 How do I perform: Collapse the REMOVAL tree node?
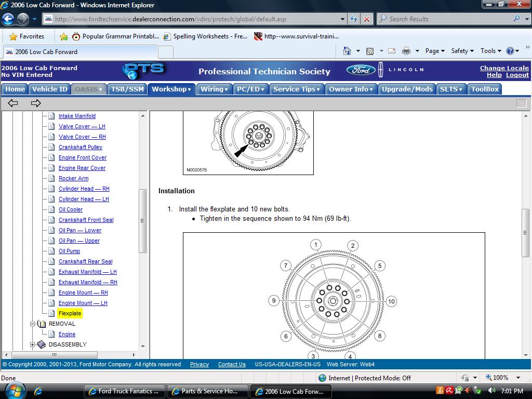point(33,324)
